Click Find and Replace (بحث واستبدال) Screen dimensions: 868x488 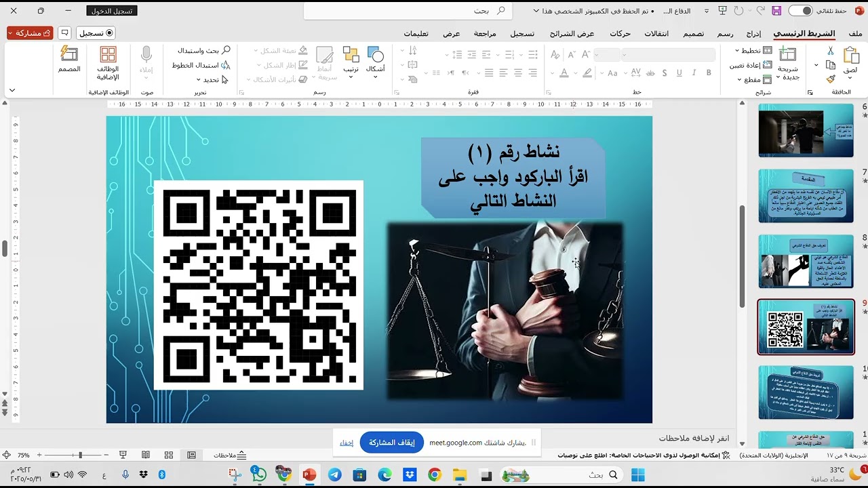pos(204,51)
